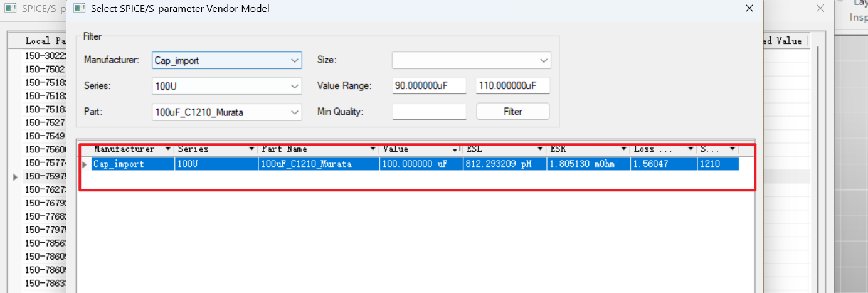Click the 1210 size cell
This screenshot has width=868, height=293.
pos(717,164)
